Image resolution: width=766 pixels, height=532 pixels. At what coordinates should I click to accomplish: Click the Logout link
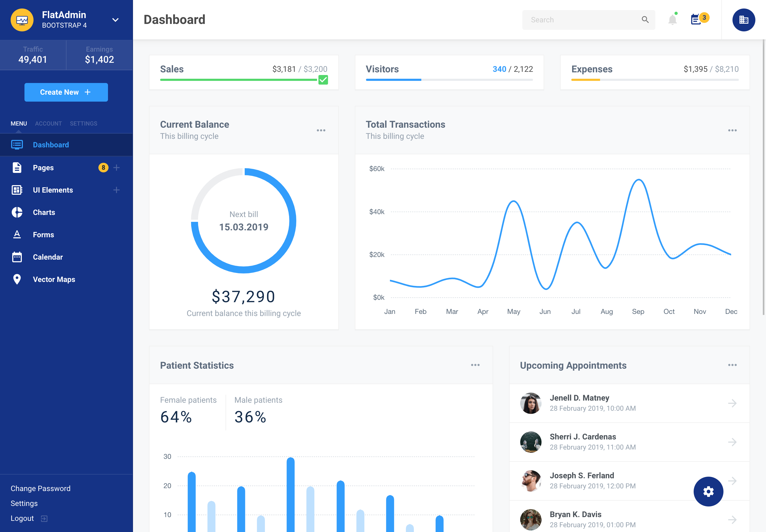22,518
